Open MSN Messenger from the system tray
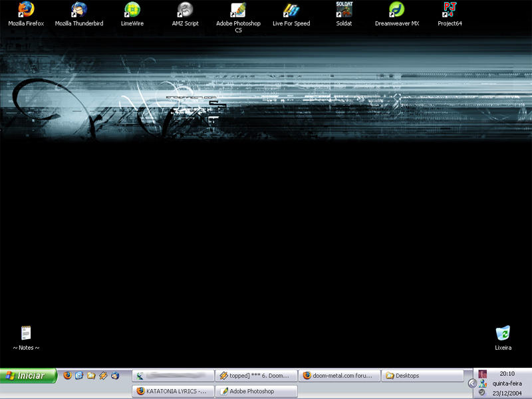 [483, 384]
